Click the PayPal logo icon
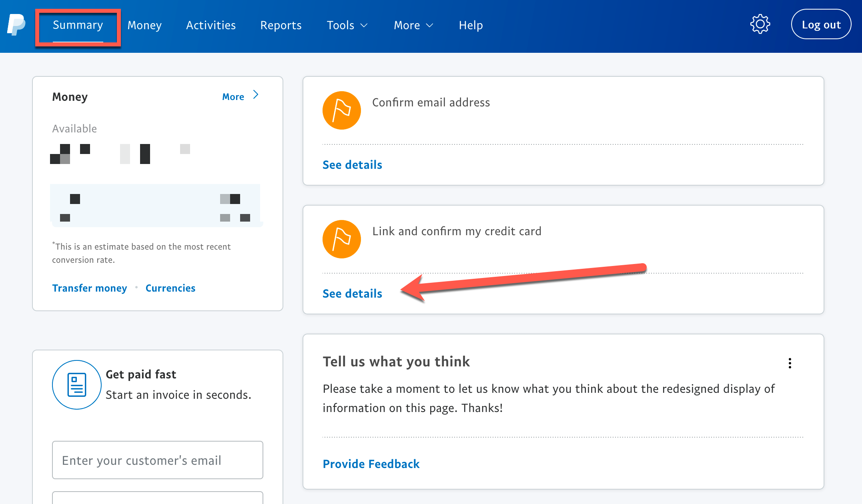This screenshot has height=504, width=862. pos(16,24)
